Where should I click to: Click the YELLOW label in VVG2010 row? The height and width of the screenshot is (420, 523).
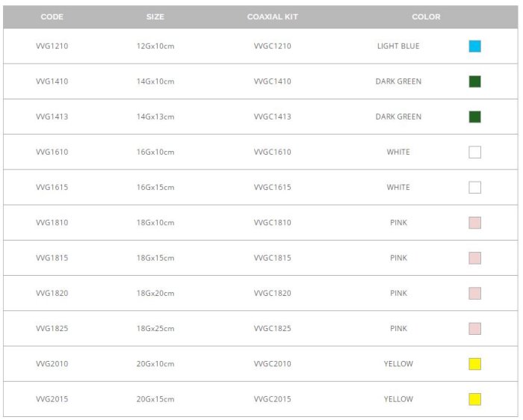click(x=398, y=364)
